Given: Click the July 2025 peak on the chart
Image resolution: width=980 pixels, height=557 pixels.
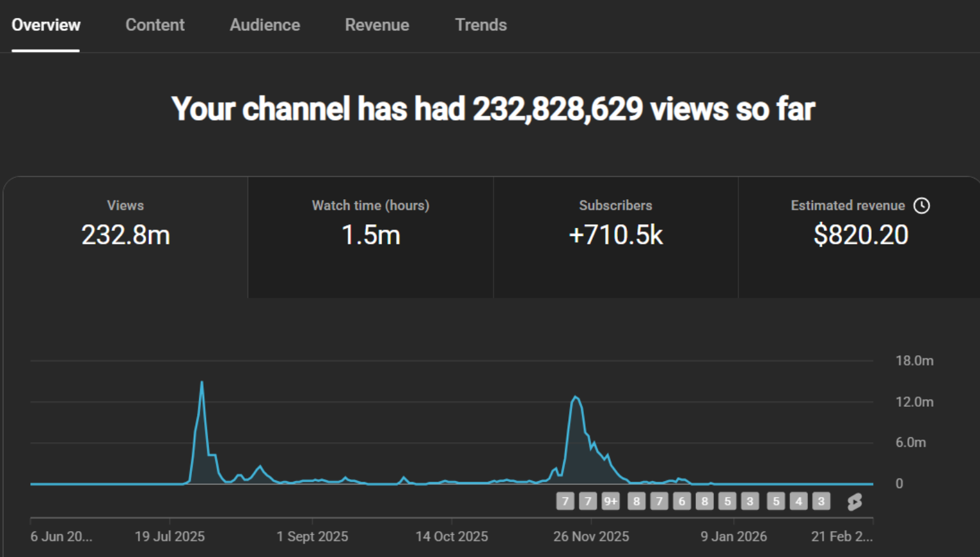Looking at the screenshot, I should click(x=202, y=383).
